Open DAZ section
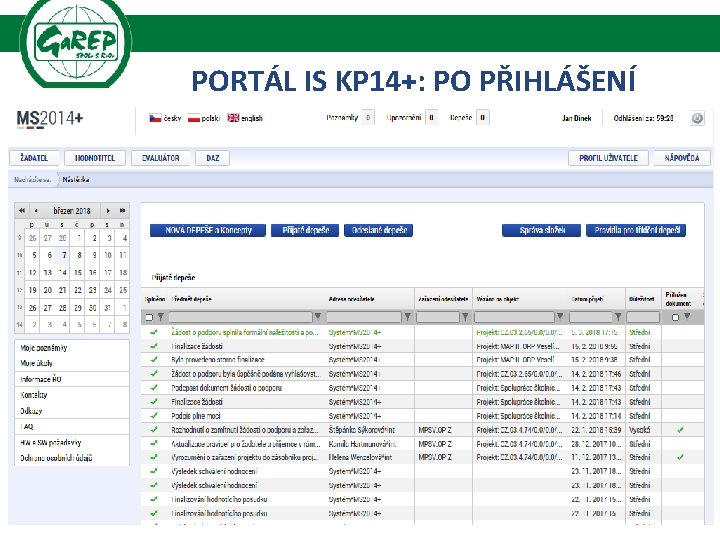 tap(213, 158)
